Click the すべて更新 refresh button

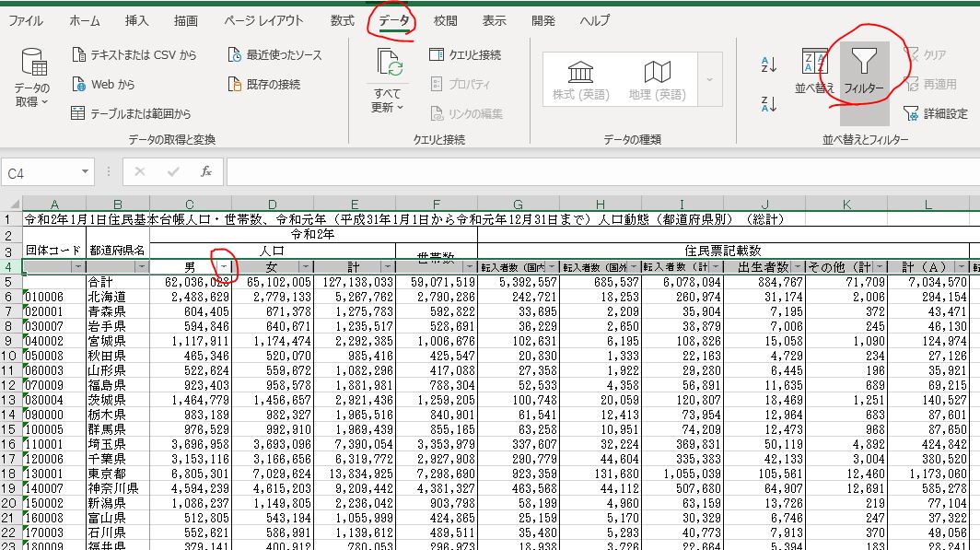[388, 81]
